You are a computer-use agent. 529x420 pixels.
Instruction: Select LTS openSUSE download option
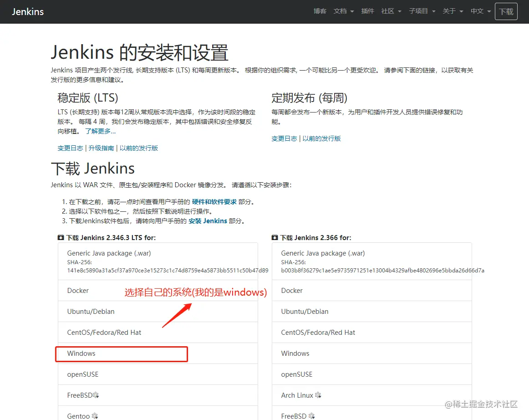(x=158, y=374)
